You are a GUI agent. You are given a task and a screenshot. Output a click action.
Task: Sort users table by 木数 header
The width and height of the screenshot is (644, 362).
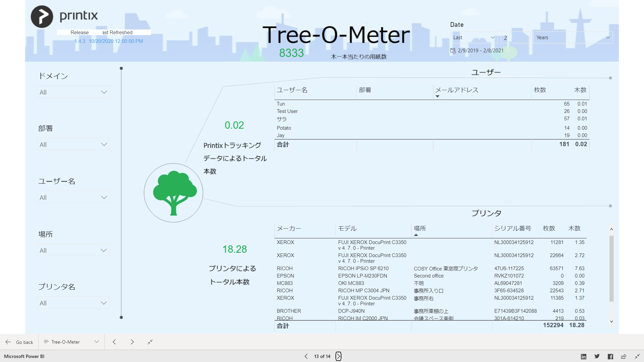[580, 90]
